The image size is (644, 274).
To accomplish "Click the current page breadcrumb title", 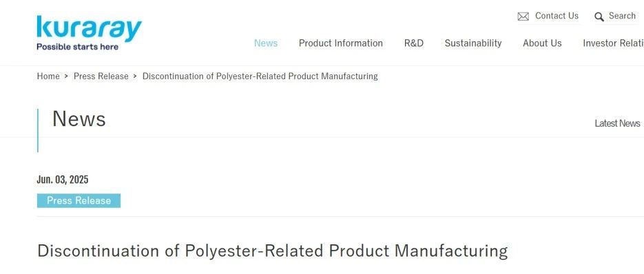I will 260,76.
